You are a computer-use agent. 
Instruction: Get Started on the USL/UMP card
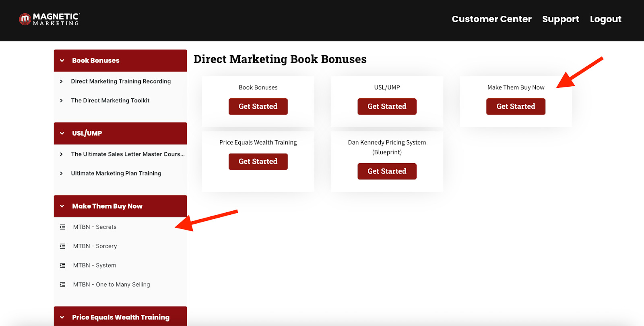[x=387, y=107]
